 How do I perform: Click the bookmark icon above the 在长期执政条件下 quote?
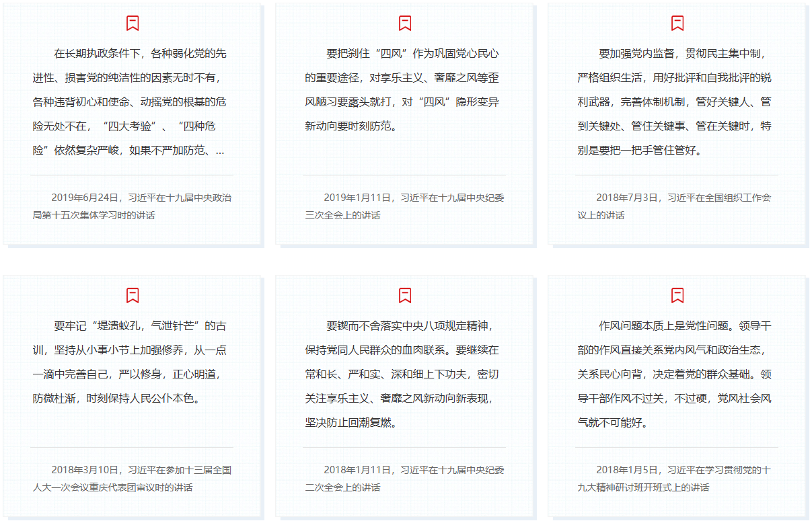point(133,24)
